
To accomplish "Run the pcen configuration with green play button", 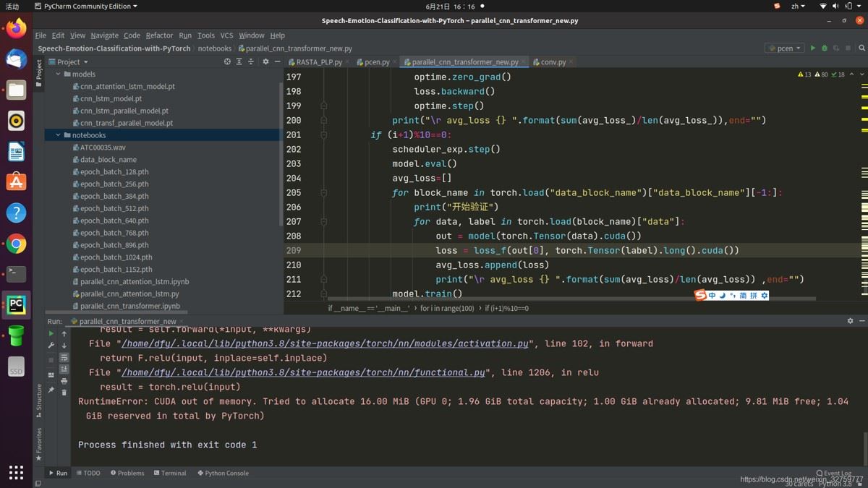I will [x=812, y=48].
